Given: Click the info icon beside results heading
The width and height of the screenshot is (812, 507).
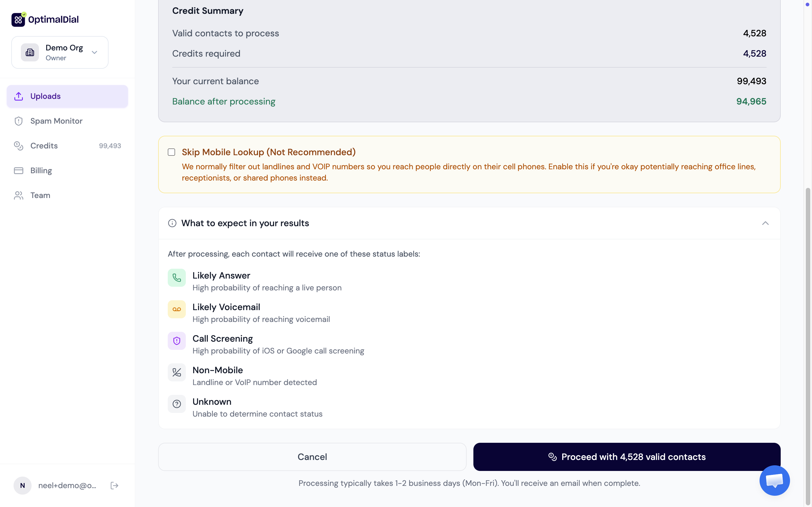Looking at the screenshot, I should point(172,223).
